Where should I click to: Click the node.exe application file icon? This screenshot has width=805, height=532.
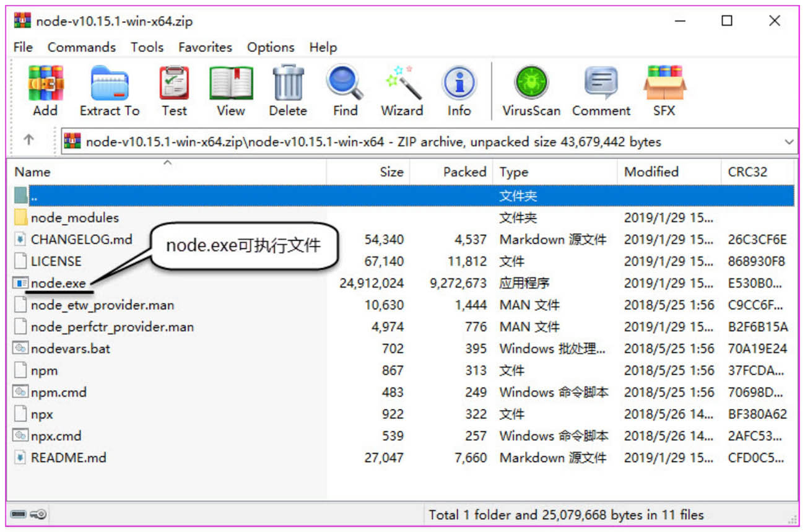(x=21, y=283)
